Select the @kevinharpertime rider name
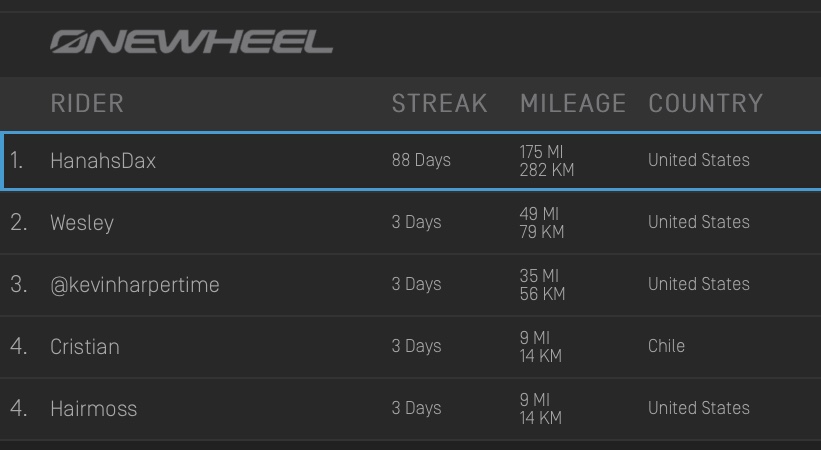The width and height of the screenshot is (821, 450). tap(134, 285)
